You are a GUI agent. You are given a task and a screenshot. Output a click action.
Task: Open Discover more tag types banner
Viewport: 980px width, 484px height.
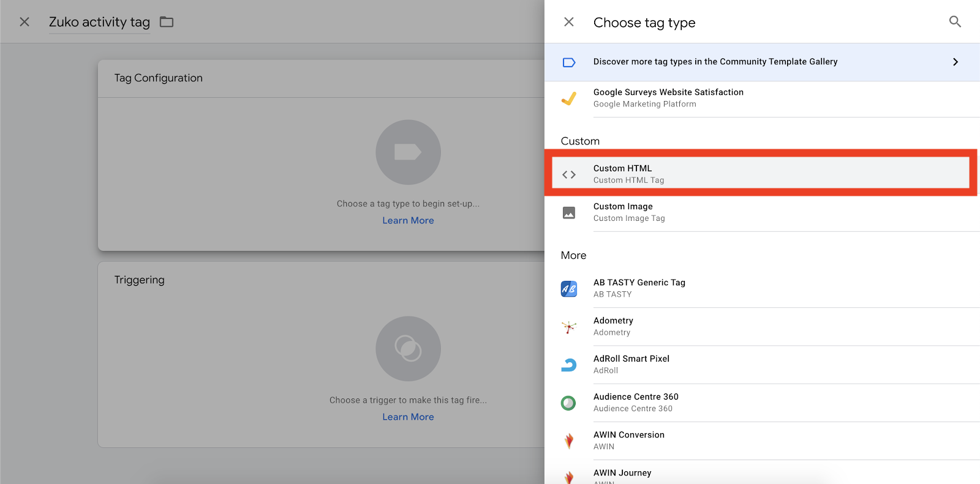coord(762,62)
